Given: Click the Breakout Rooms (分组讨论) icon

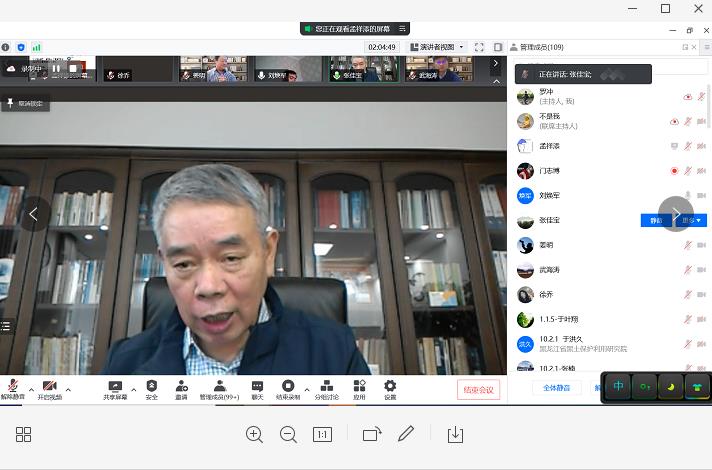Looking at the screenshot, I should click(327, 386).
